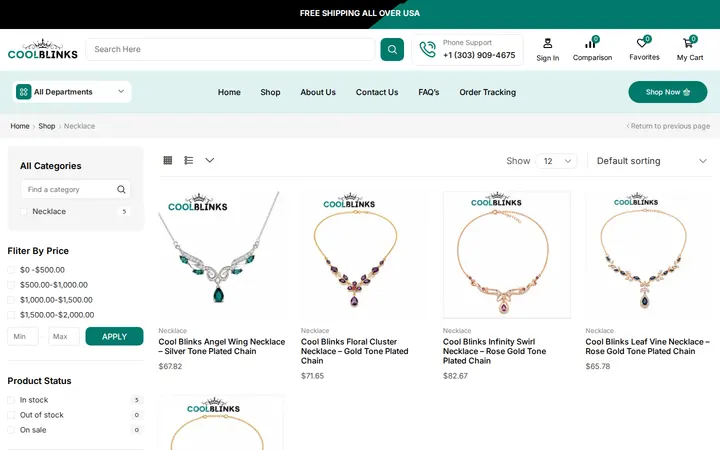Switch to list view layout

click(188, 160)
